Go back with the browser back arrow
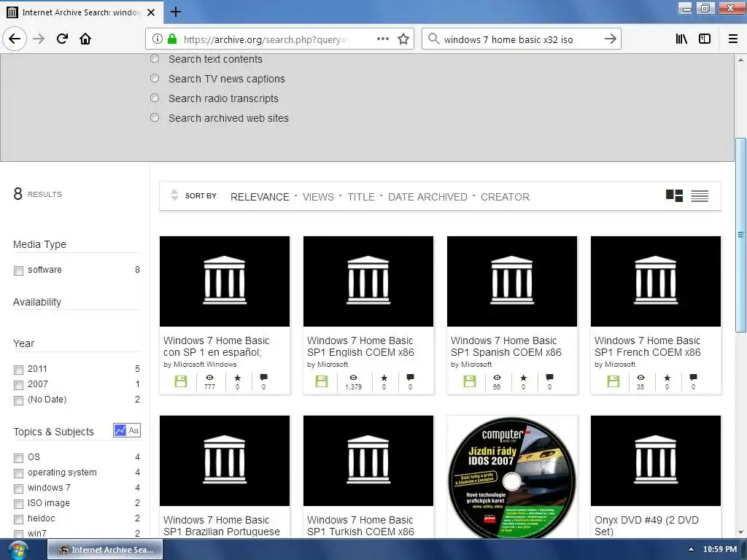 pyautogui.click(x=15, y=39)
